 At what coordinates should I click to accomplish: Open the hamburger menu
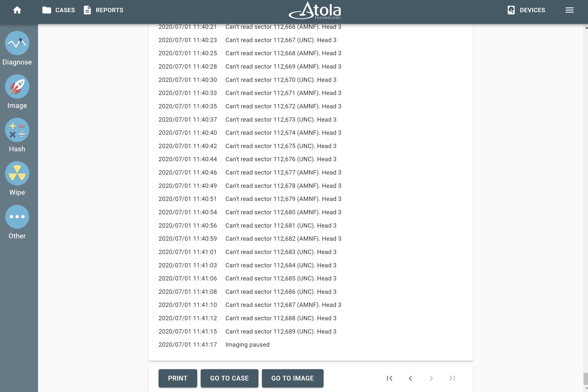[570, 10]
